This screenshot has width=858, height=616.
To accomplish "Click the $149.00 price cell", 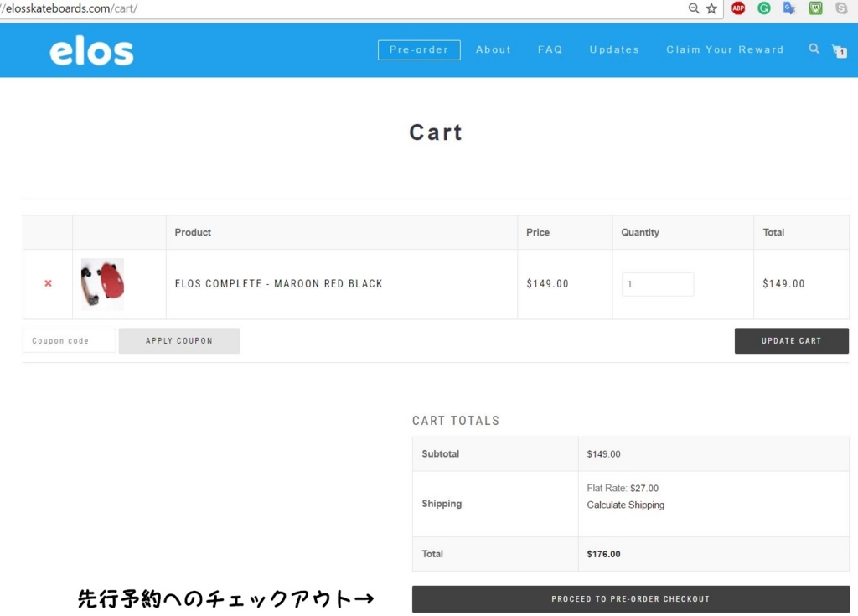I will click(x=547, y=283).
